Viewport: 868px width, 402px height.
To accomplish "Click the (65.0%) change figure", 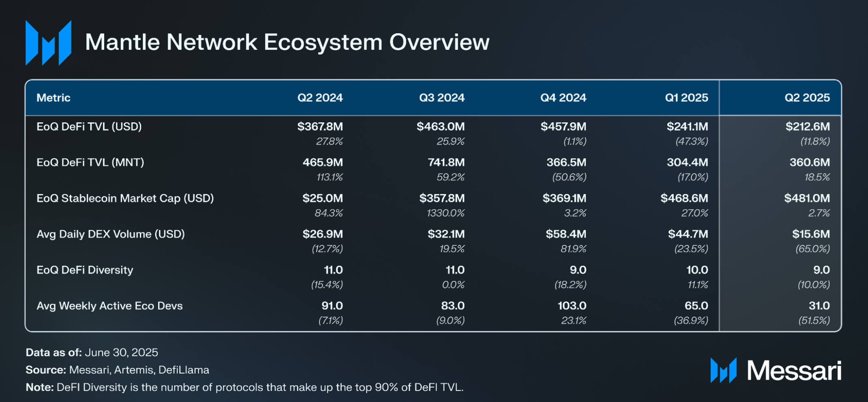I will pyautogui.click(x=812, y=249).
